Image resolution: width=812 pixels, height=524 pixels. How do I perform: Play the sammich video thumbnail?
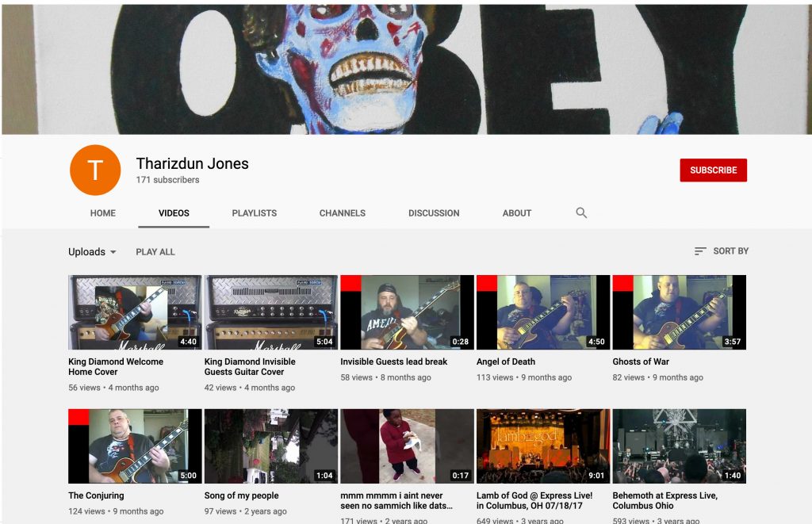407,446
